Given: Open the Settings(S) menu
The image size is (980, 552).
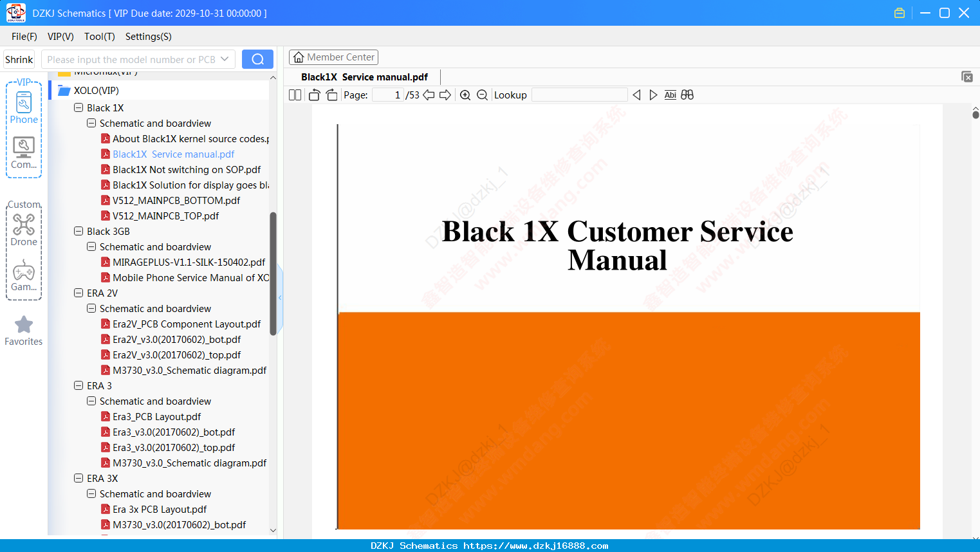Looking at the screenshot, I should pos(149,37).
